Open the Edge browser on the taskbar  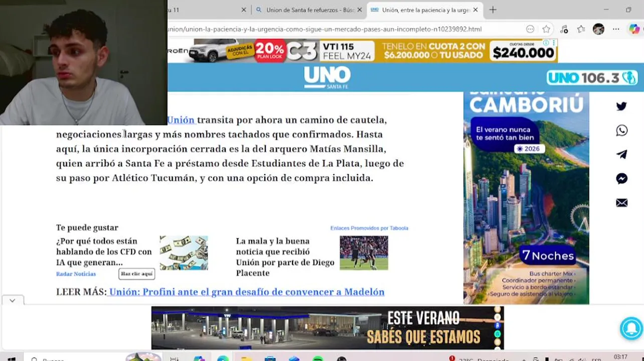(x=223, y=359)
